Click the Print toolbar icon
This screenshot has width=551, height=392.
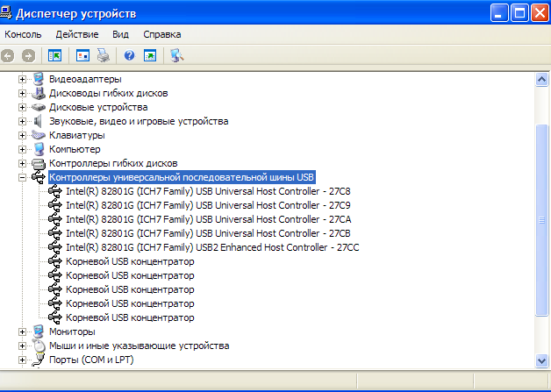coord(104,55)
